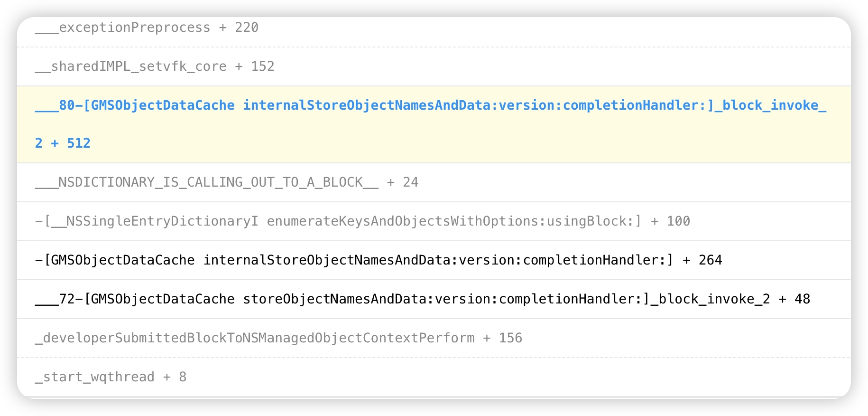Open highlighted ___80-[GMSObjectDataCache internalStoreObjectNamesAndData block_invoke frame

tap(434, 124)
